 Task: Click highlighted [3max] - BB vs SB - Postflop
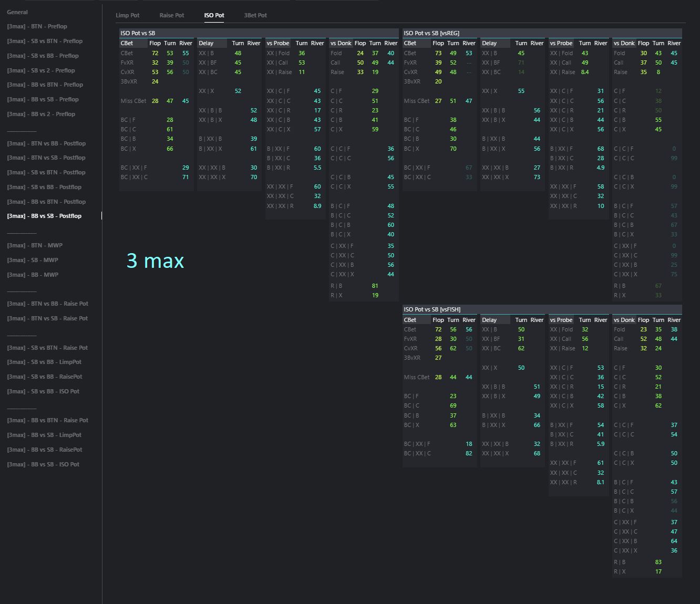point(44,216)
